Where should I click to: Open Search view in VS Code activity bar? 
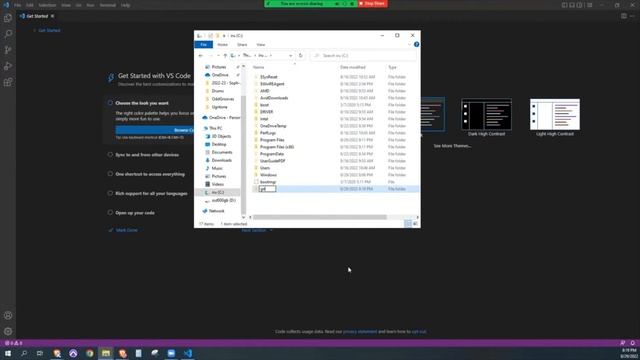(8, 33)
